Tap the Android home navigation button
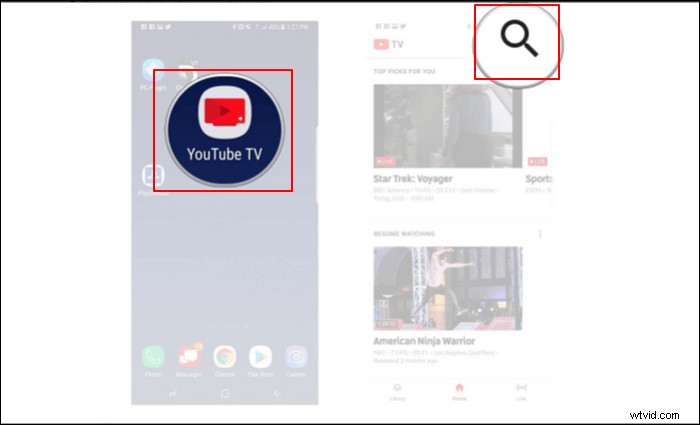 [225, 393]
